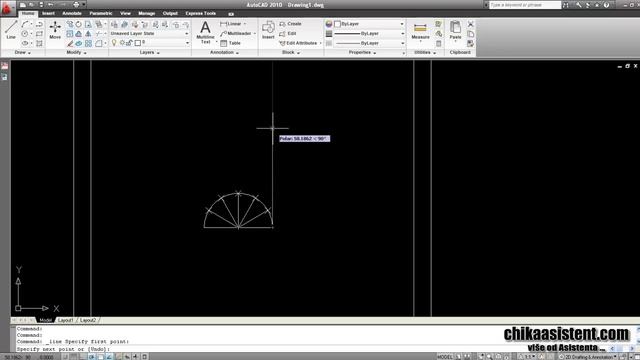Switch to the Manage ribbon tab
The width and height of the screenshot is (640, 360).
147,13
